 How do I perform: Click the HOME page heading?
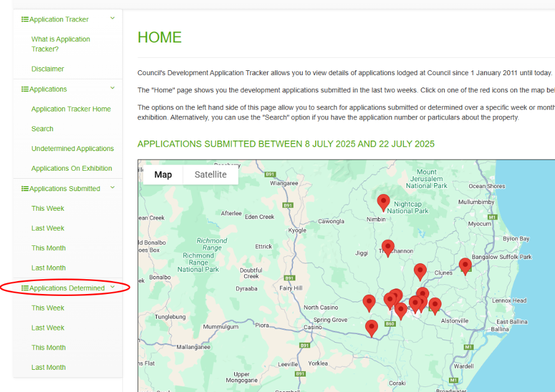[x=160, y=38]
